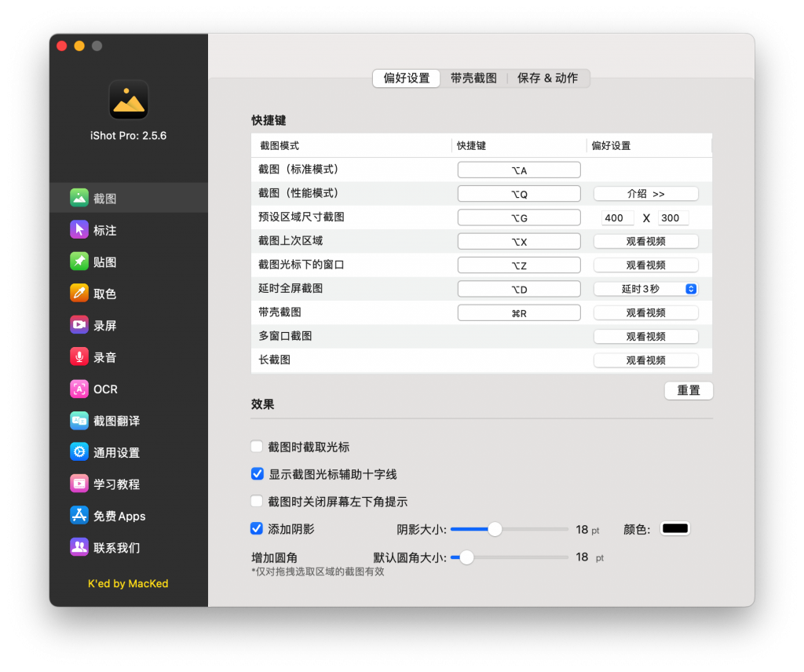Screen dimensions: 804x672
Task: Open the 录屏 camera icon
Action: [79, 325]
